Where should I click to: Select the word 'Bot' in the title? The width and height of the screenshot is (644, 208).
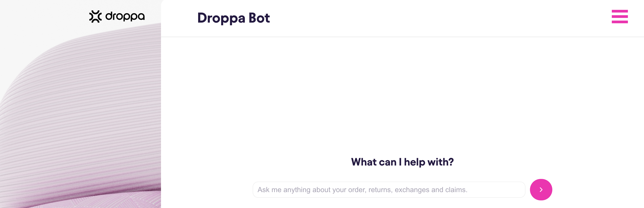(259, 18)
